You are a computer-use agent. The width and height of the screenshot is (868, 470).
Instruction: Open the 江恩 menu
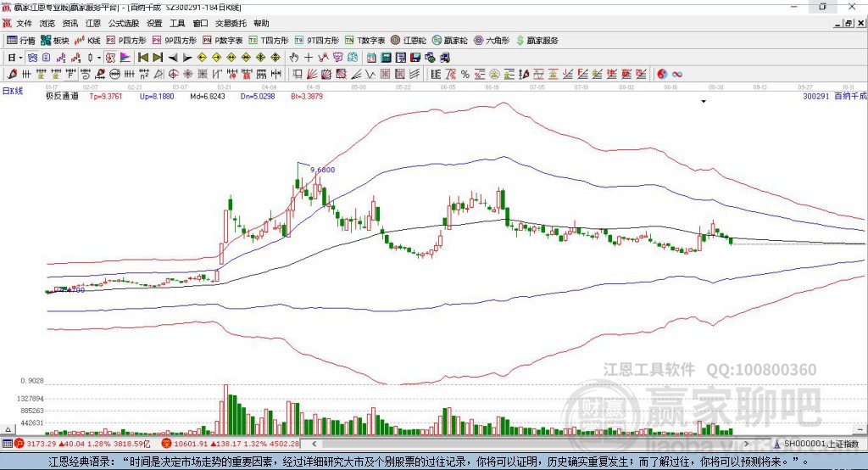pyautogui.click(x=93, y=23)
